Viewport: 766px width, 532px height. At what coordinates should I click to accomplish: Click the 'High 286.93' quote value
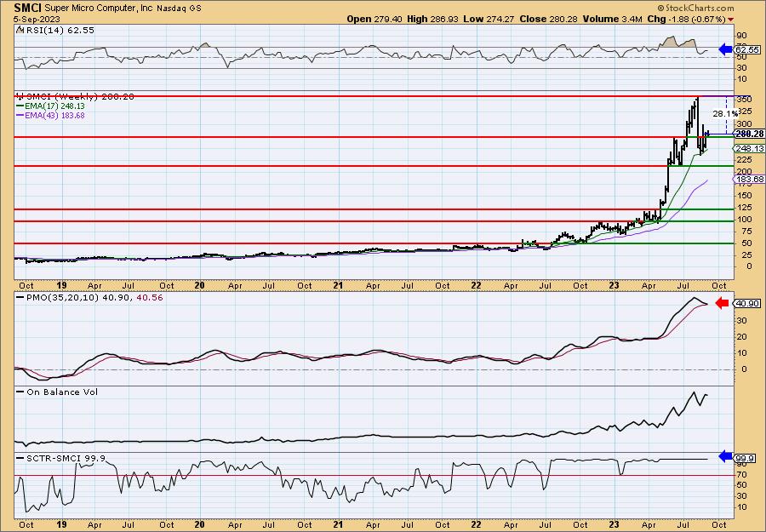point(434,19)
